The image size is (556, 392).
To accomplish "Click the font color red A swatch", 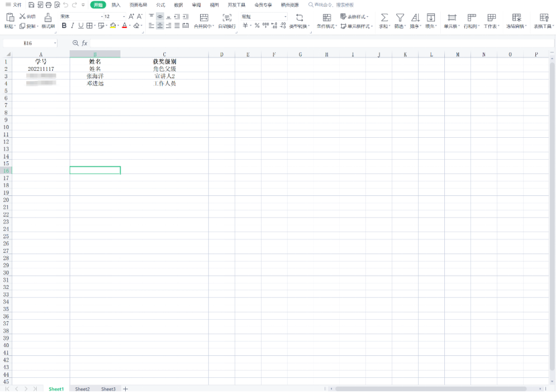I will pyautogui.click(x=124, y=26).
